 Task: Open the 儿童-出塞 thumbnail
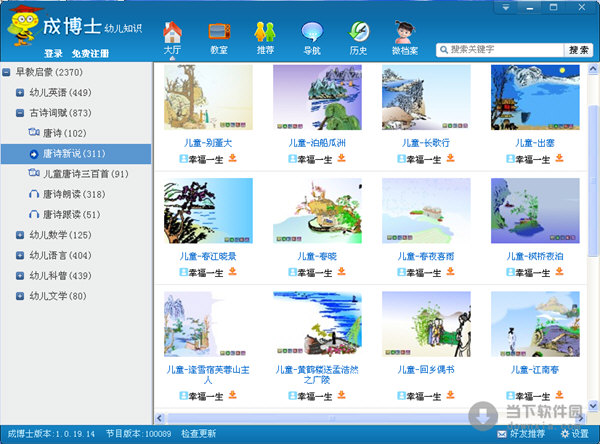(x=535, y=97)
